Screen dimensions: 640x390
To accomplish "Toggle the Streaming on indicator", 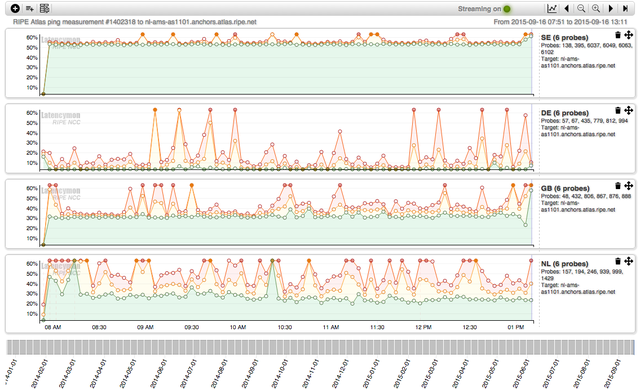I will click(507, 9).
